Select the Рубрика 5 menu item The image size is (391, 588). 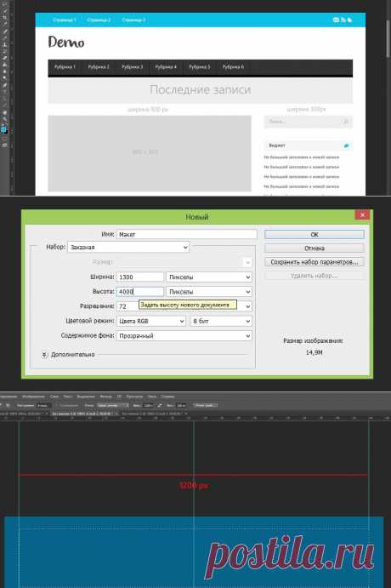[200, 66]
